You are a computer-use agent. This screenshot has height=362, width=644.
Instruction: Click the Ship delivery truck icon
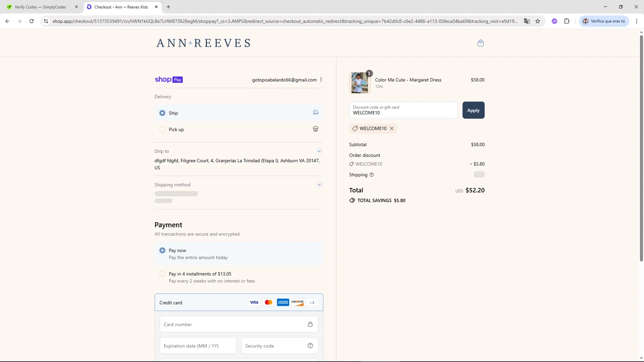click(x=316, y=113)
